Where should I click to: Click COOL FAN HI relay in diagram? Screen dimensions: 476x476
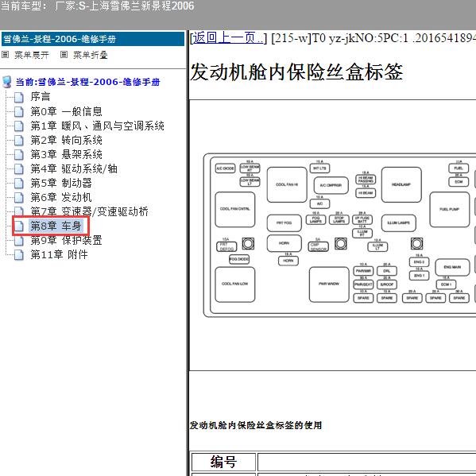pyautogui.click(x=287, y=184)
